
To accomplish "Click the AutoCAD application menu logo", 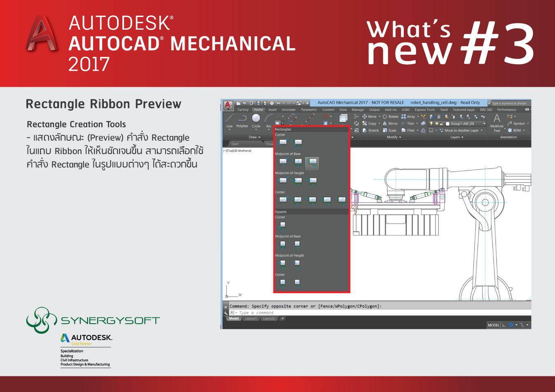I will [x=228, y=106].
